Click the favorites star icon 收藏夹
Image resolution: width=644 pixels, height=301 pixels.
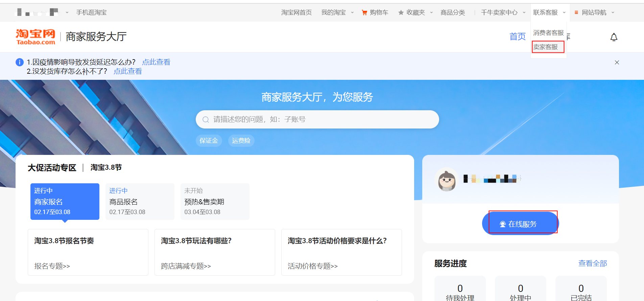(401, 13)
